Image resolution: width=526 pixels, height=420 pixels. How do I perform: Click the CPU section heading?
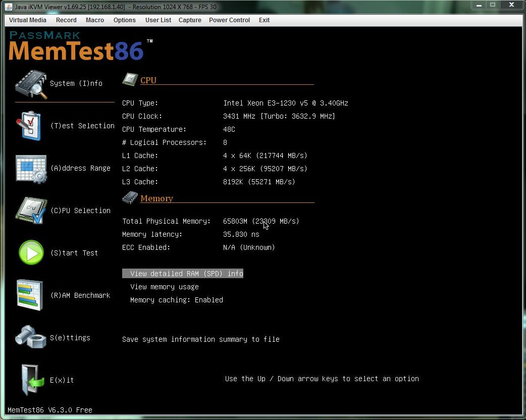click(x=148, y=80)
